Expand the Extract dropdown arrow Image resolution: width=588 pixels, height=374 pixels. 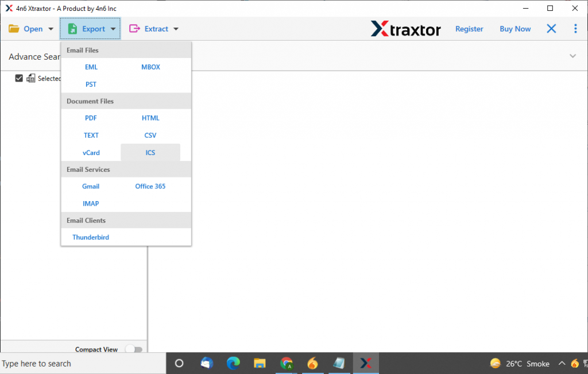(x=176, y=29)
